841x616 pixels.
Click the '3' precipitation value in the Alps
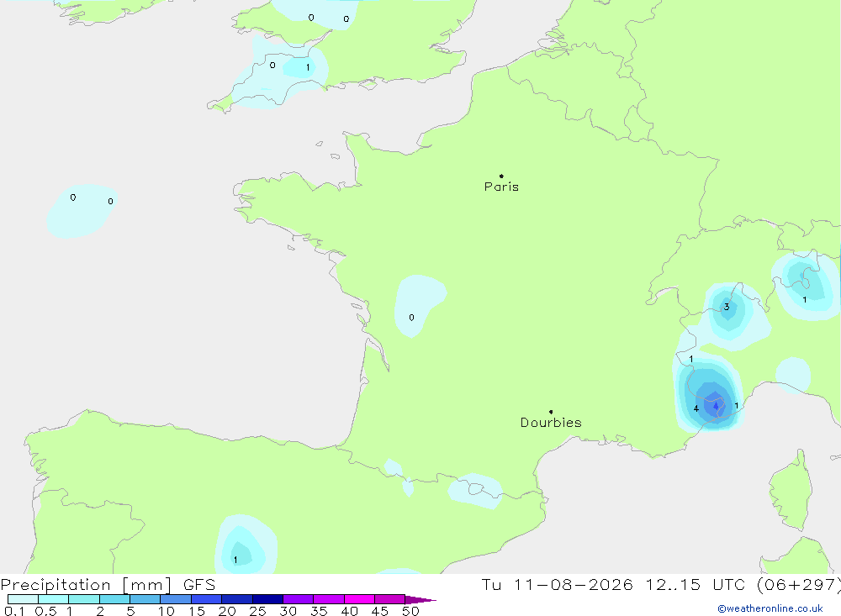pyautogui.click(x=727, y=307)
